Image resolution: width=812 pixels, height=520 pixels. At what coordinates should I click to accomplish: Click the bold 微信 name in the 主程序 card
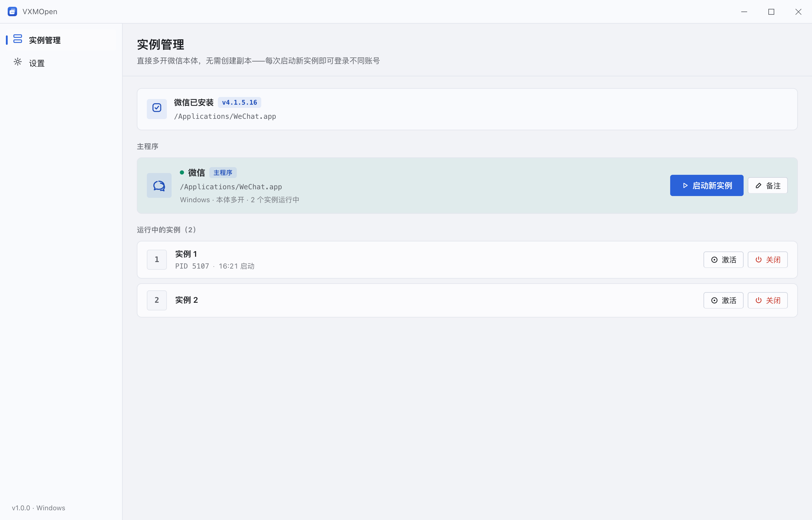(x=196, y=172)
